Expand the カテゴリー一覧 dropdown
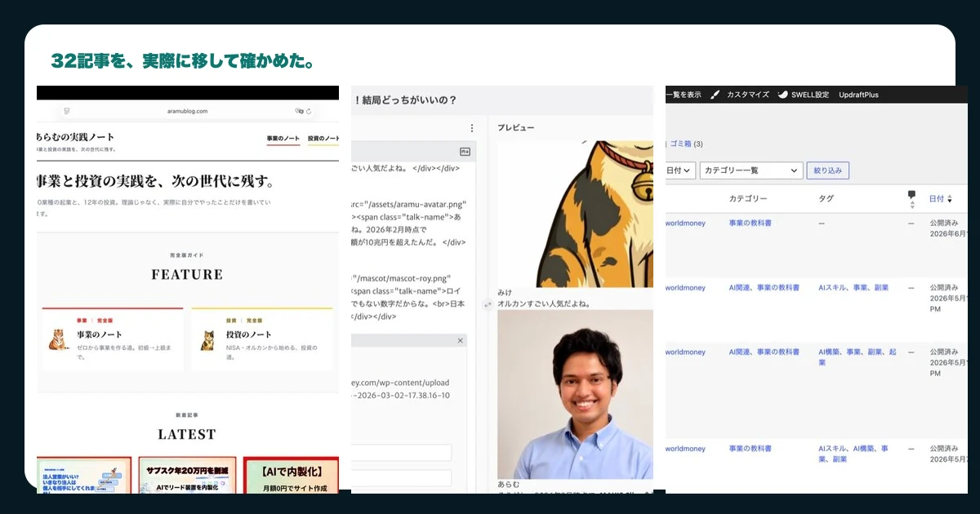The image size is (980, 514). 751,171
